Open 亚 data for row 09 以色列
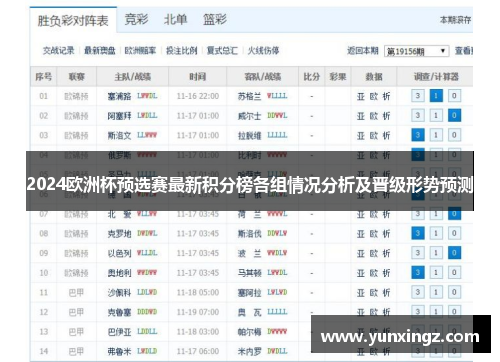 click(361, 253)
